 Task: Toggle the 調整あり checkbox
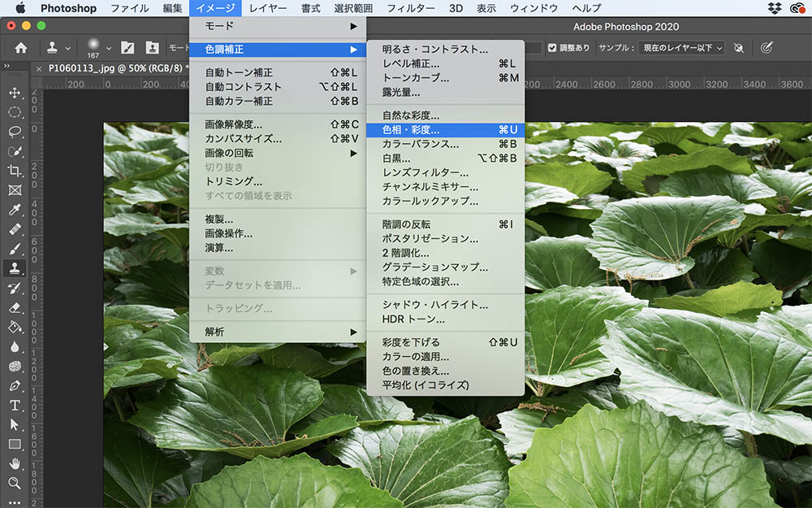pyautogui.click(x=553, y=48)
